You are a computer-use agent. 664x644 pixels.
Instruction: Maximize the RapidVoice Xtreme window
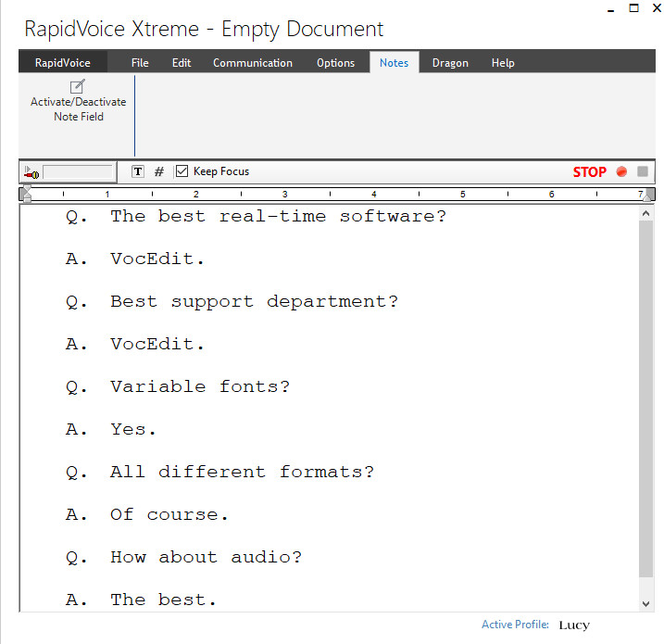(634, 8)
